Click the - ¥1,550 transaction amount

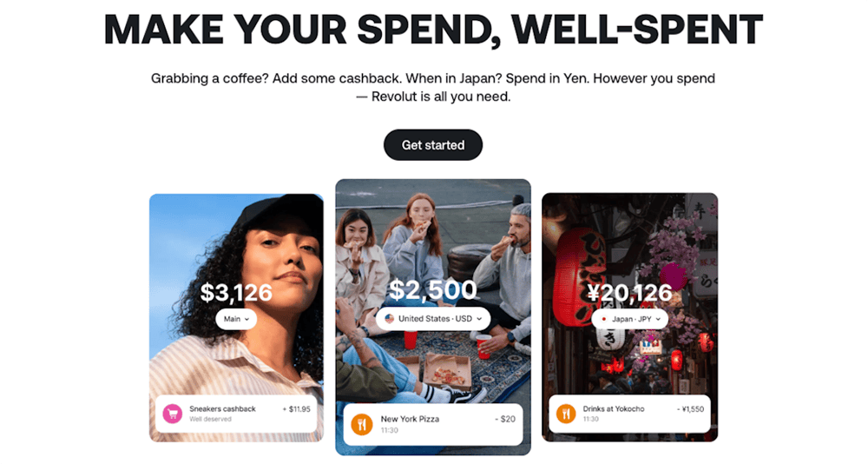(x=690, y=408)
